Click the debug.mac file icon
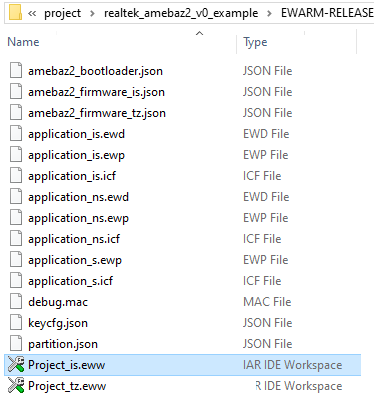374x412 pixels. (x=16, y=301)
